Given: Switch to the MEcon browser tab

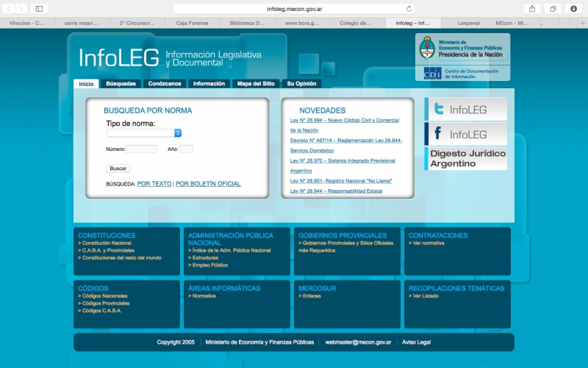Looking at the screenshot, I should (517, 24).
